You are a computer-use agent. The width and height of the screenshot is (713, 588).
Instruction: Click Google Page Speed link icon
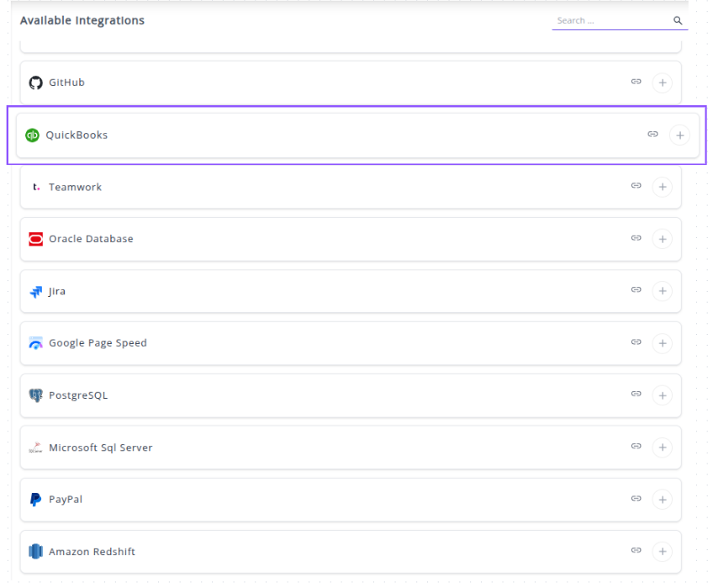[636, 343]
